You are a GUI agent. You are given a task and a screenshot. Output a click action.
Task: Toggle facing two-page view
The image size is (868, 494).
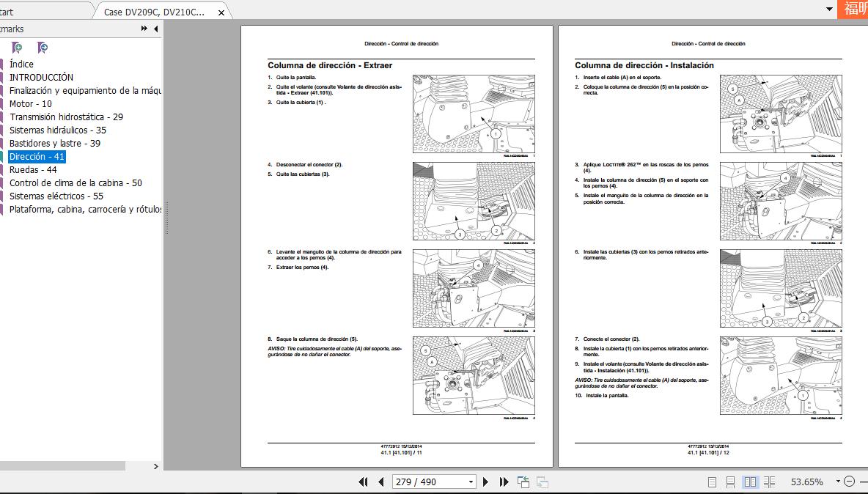[x=750, y=482]
